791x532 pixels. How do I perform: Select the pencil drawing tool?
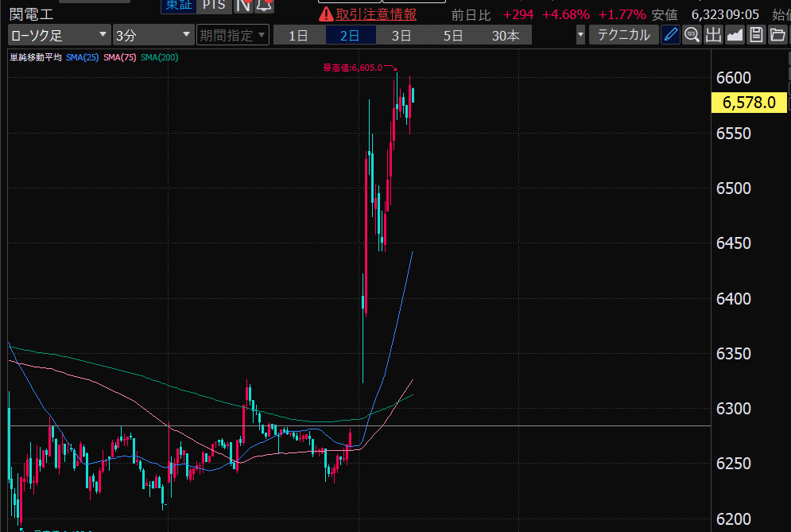pos(671,35)
